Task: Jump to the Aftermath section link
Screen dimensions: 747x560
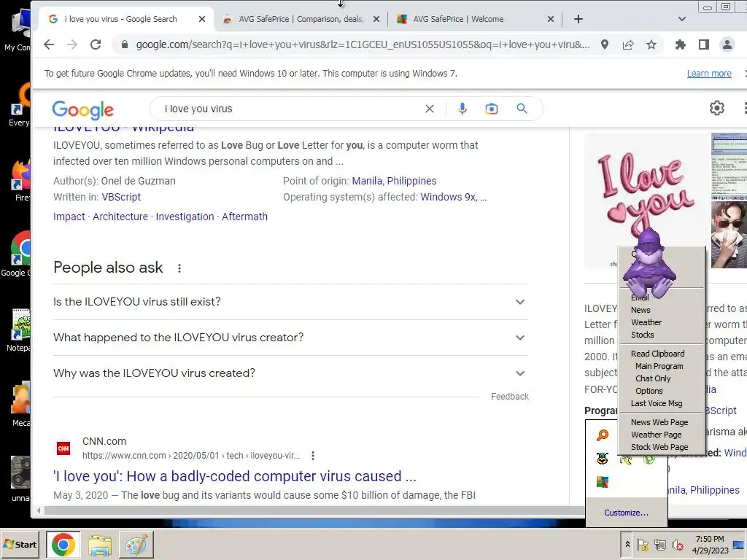Action: (x=244, y=217)
